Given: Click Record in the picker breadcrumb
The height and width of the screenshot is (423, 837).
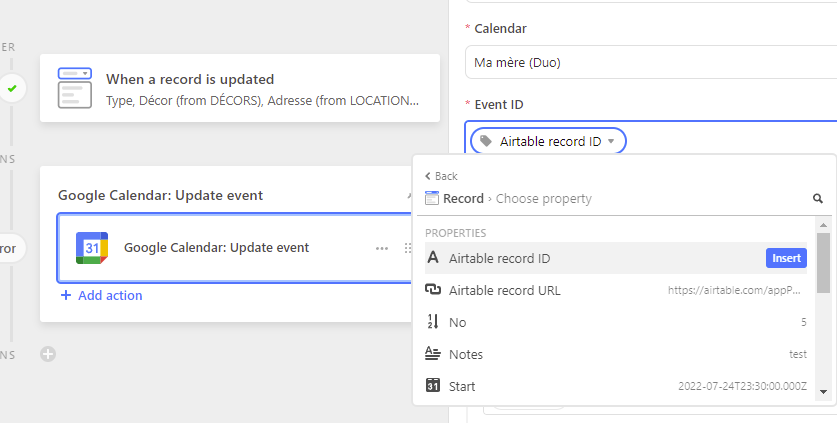Looking at the screenshot, I should [463, 199].
